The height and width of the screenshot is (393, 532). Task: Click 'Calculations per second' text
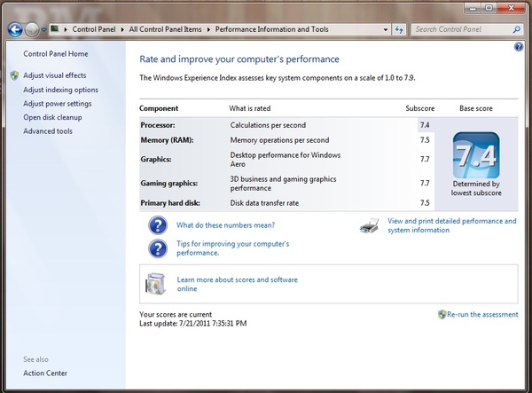pyautogui.click(x=268, y=125)
